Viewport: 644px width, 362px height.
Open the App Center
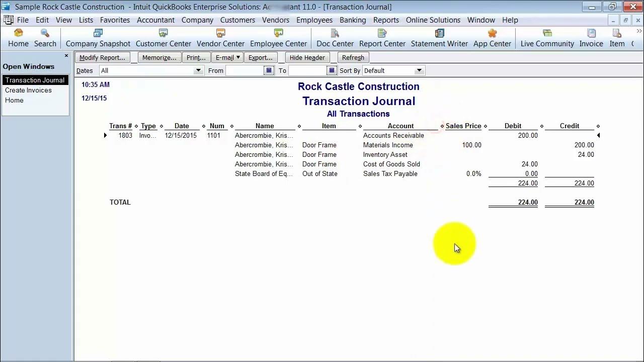pos(492,38)
